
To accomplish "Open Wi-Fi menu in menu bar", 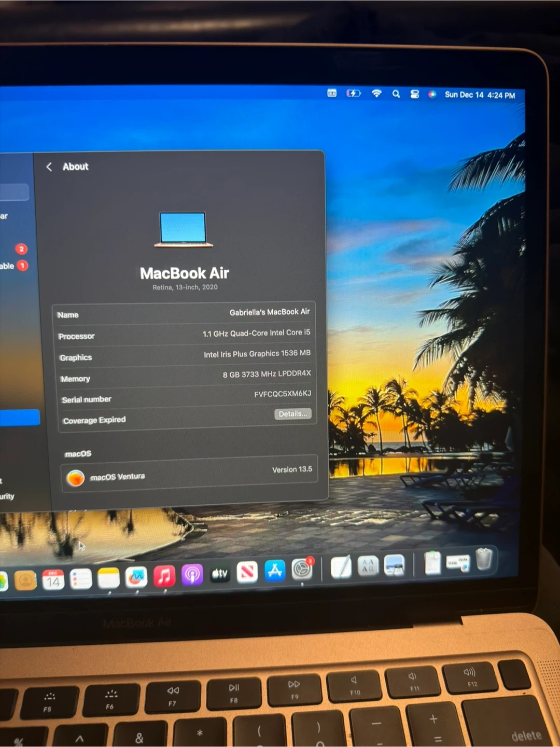I will pyautogui.click(x=376, y=93).
